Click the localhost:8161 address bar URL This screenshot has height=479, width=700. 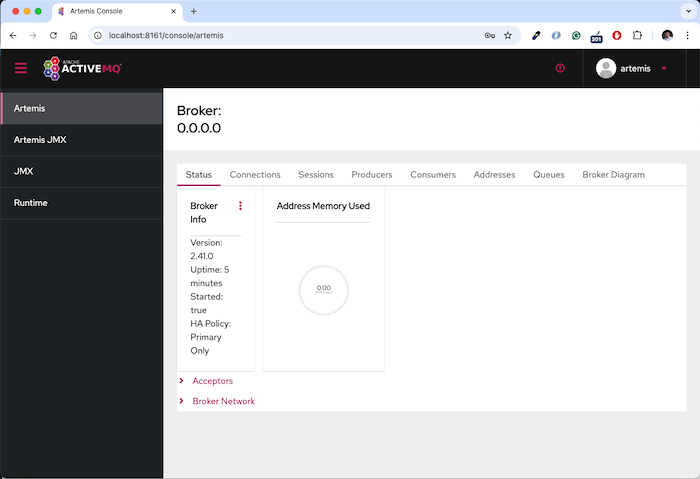tap(166, 35)
